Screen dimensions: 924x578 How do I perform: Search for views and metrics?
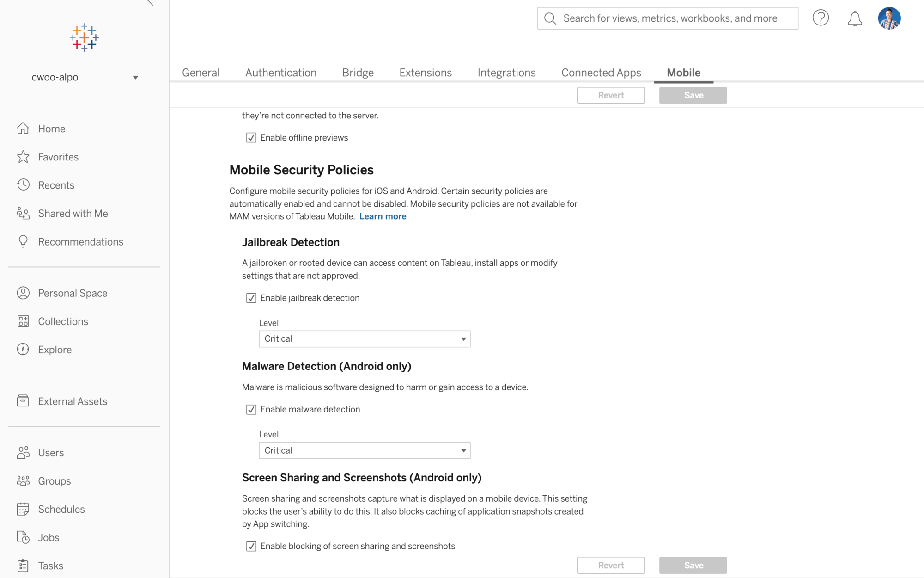tap(667, 18)
